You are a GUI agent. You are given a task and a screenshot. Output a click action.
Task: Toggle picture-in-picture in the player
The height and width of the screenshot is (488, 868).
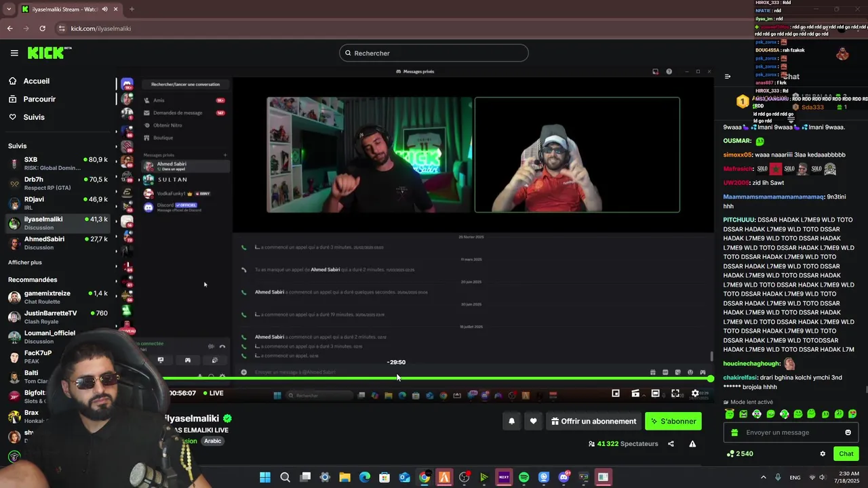pos(616,393)
